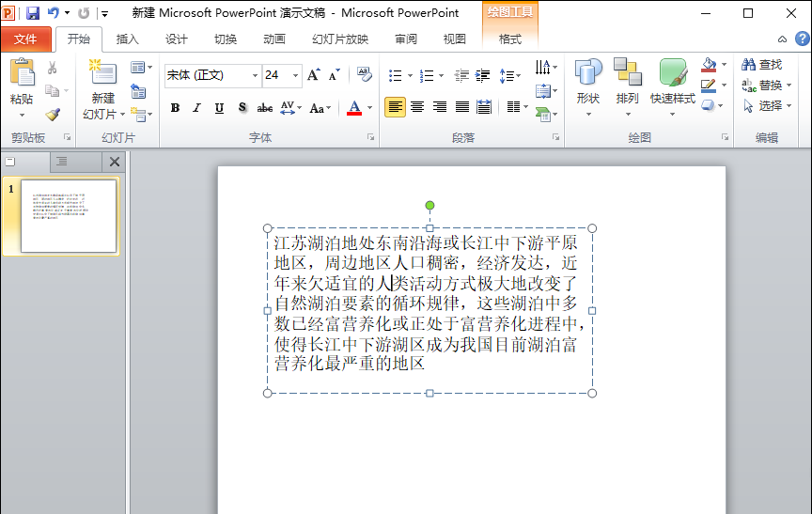Image resolution: width=812 pixels, height=514 pixels.
Task: Open the slide layout dropdown
Action: 141,68
